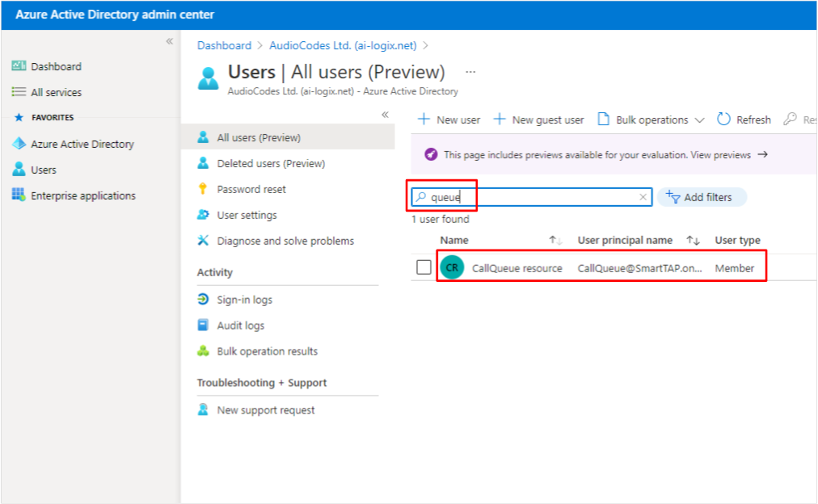The image size is (818, 504).
Task: Open All services in left sidebar
Action: click(56, 92)
